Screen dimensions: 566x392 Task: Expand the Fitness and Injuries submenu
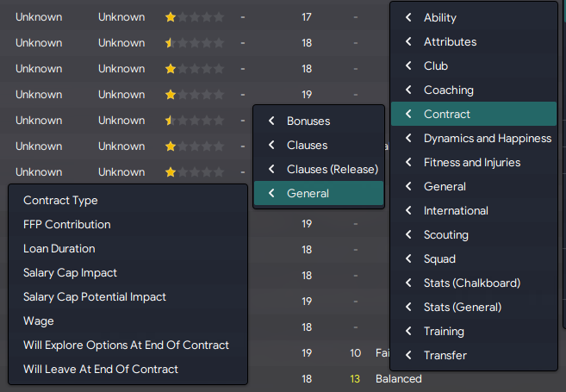pyautogui.click(x=474, y=163)
